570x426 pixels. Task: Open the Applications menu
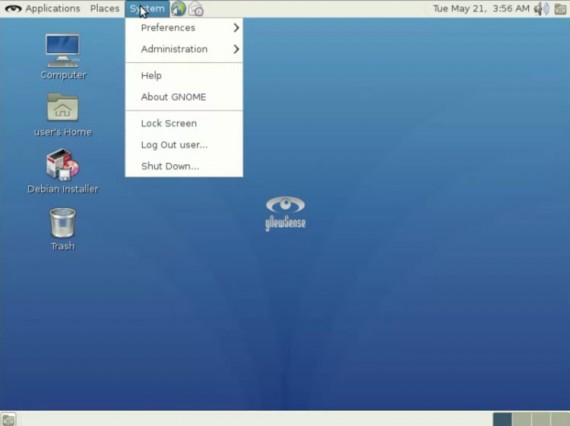tap(52, 8)
